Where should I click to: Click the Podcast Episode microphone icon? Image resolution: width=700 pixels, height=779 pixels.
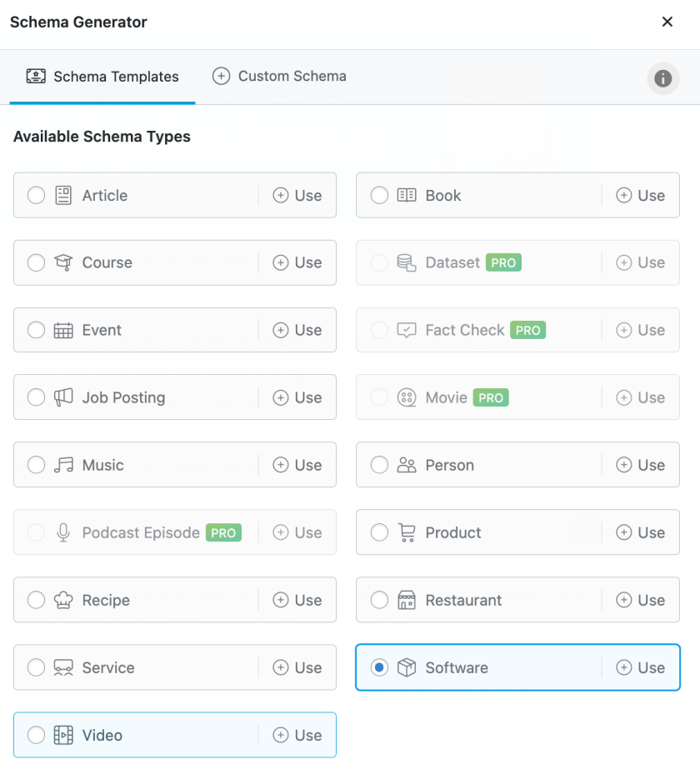(x=63, y=532)
